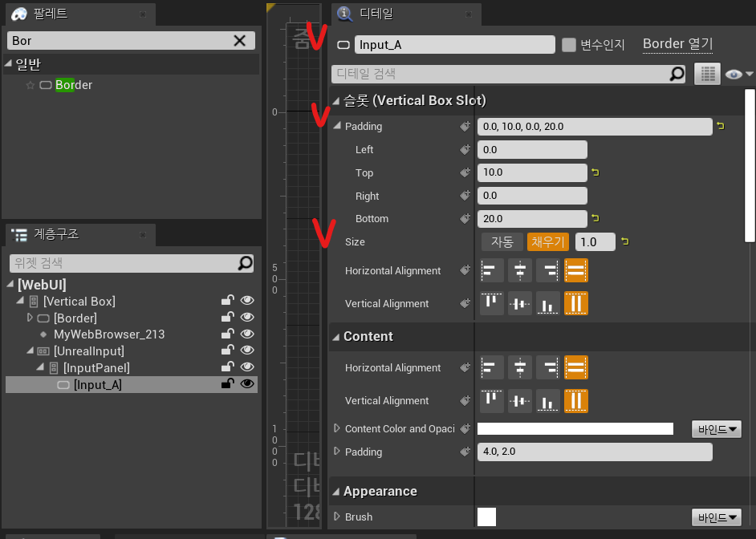The height and width of the screenshot is (539, 756).
Task: Toggle the 변수인지 checkbox
Action: pos(569,45)
